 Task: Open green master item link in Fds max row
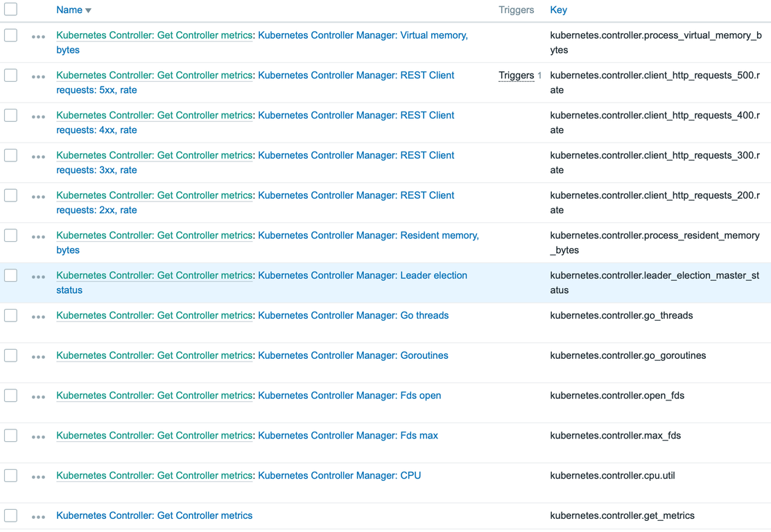click(x=155, y=436)
